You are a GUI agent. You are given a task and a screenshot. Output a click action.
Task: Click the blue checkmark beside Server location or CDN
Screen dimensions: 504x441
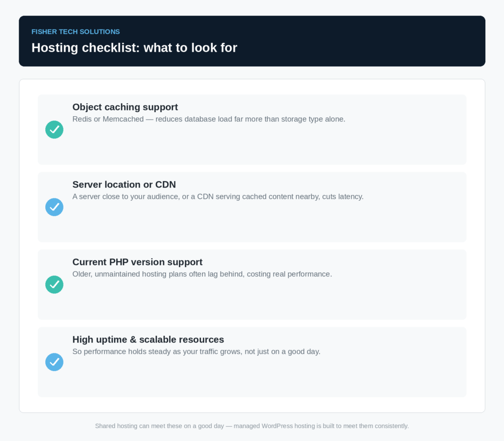[54, 207]
